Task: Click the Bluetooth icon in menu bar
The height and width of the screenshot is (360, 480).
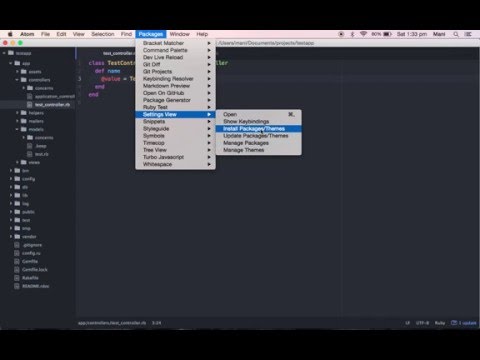Action: (352, 34)
